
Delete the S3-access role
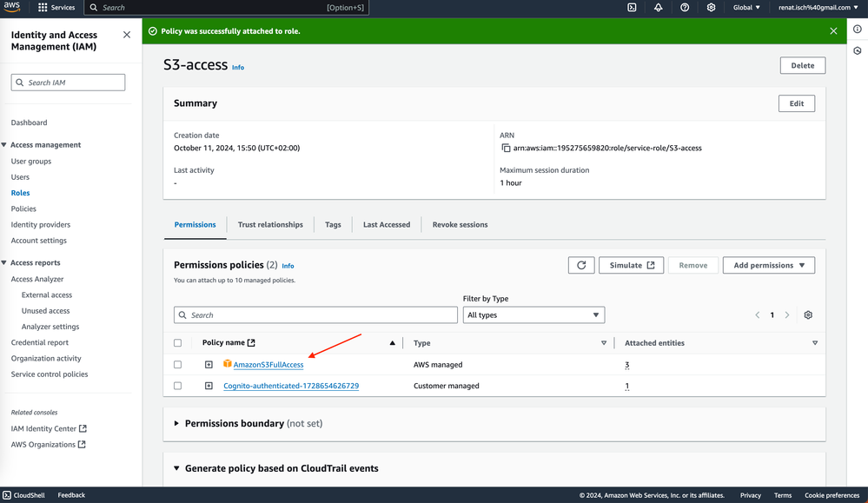(x=803, y=65)
